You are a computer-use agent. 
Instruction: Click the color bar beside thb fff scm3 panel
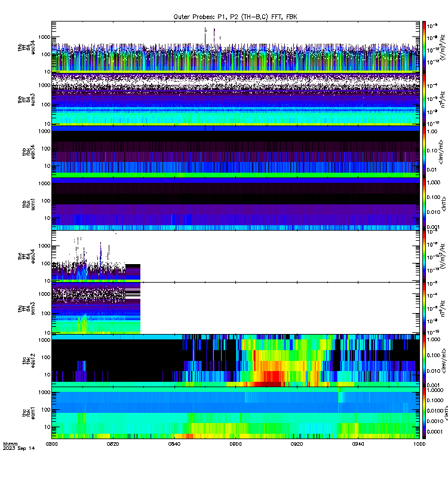(424, 99)
